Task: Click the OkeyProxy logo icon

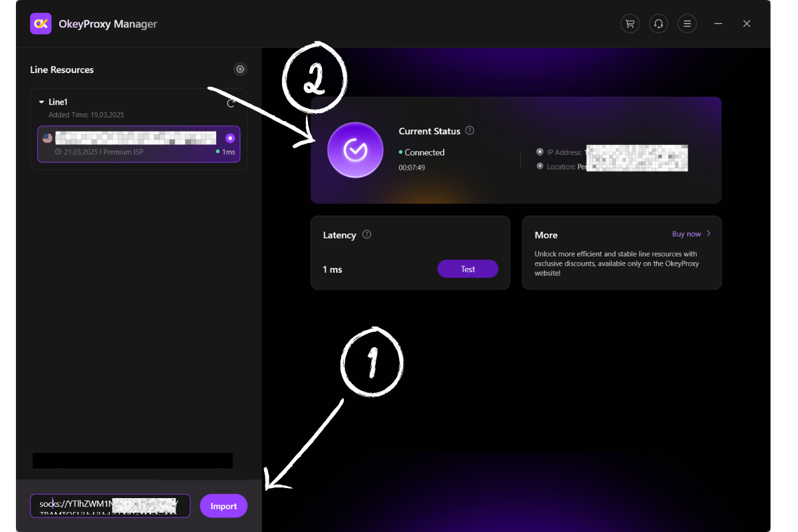Action: pos(41,24)
